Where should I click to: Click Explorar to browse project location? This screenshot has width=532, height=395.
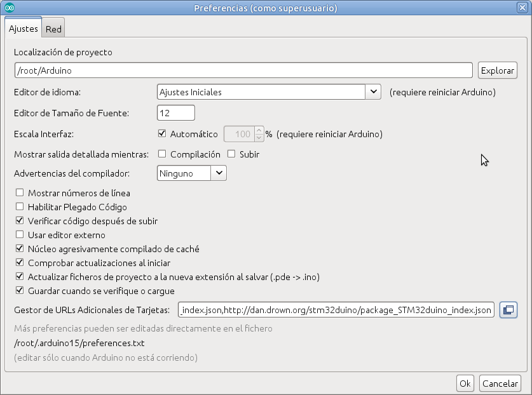click(497, 70)
